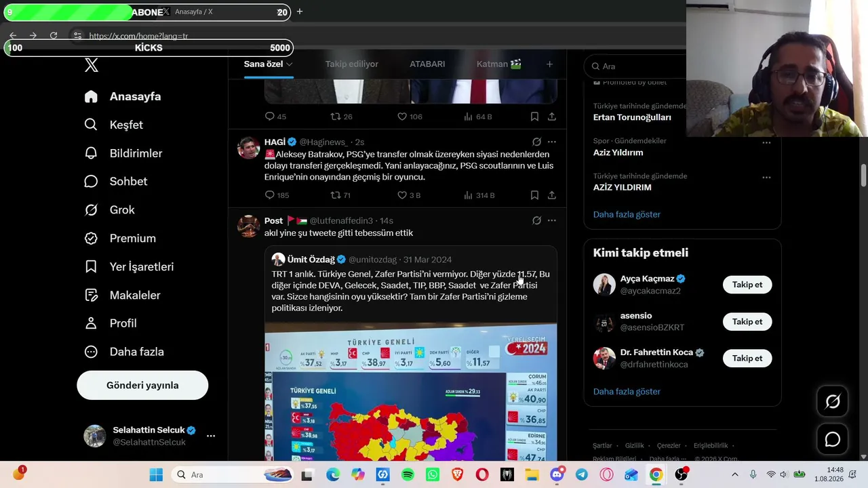Open the quoted Ümit Özdağ tweet name
The height and width of the screenshot is (488, 868).
(x=311, y=260)
